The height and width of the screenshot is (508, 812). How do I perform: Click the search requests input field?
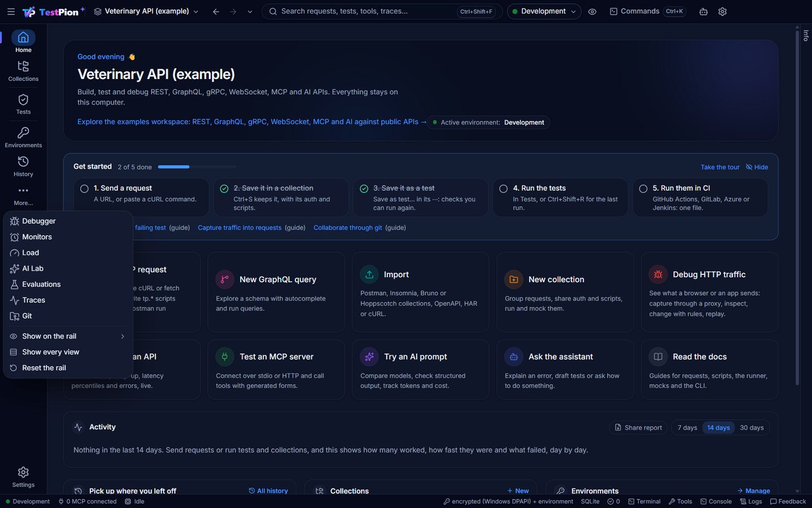(x=382, y=11)
